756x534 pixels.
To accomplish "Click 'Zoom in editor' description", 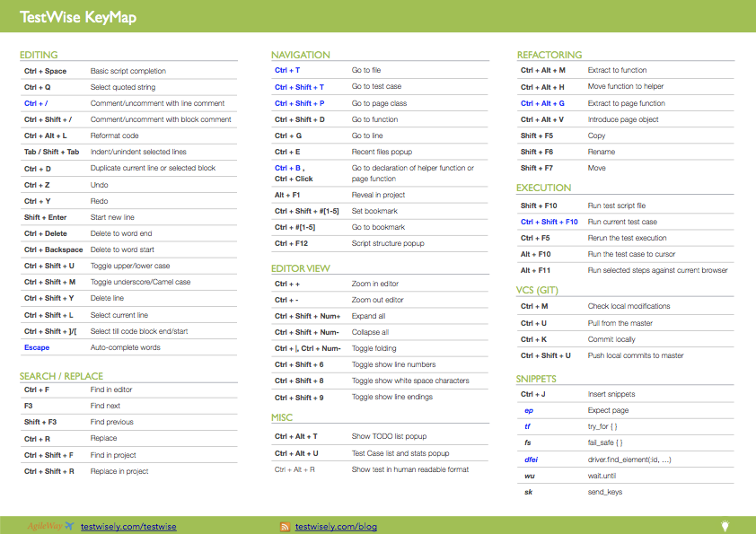I will tap(375, 284).
